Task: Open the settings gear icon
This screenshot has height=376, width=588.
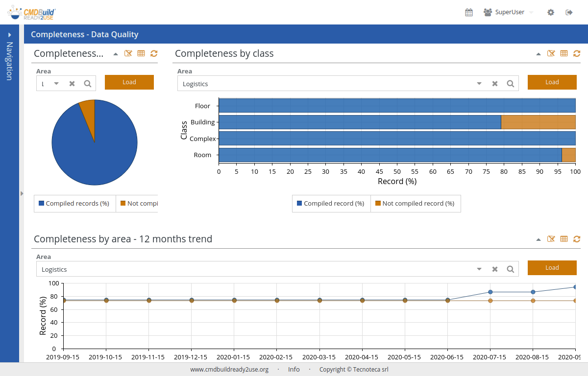Action: click(551, 12)
